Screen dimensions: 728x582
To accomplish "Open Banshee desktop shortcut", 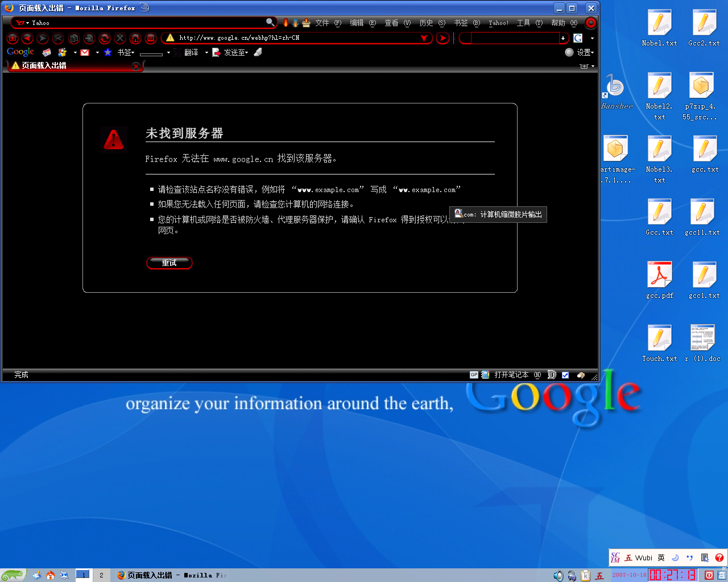I will pos(616,92).
